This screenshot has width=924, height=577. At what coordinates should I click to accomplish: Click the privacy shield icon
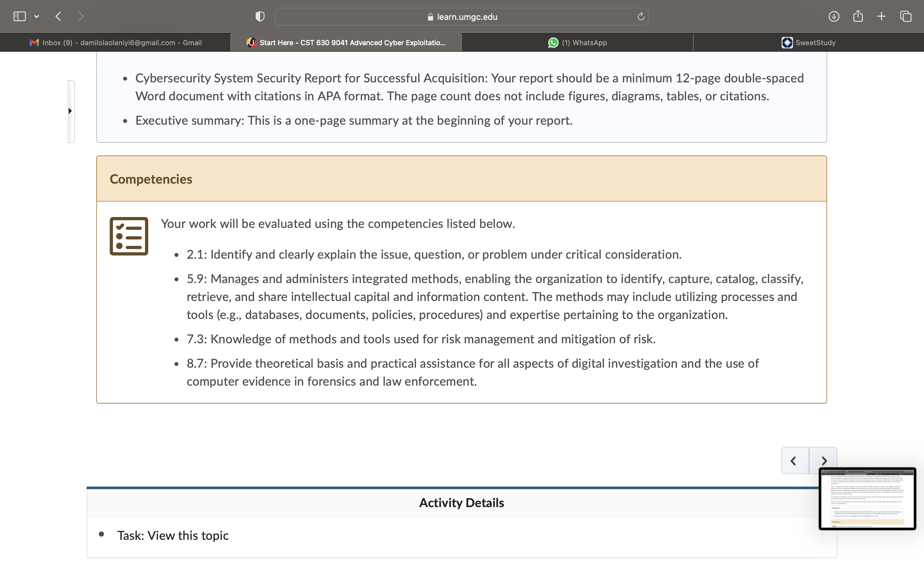[x=260, y=16]
